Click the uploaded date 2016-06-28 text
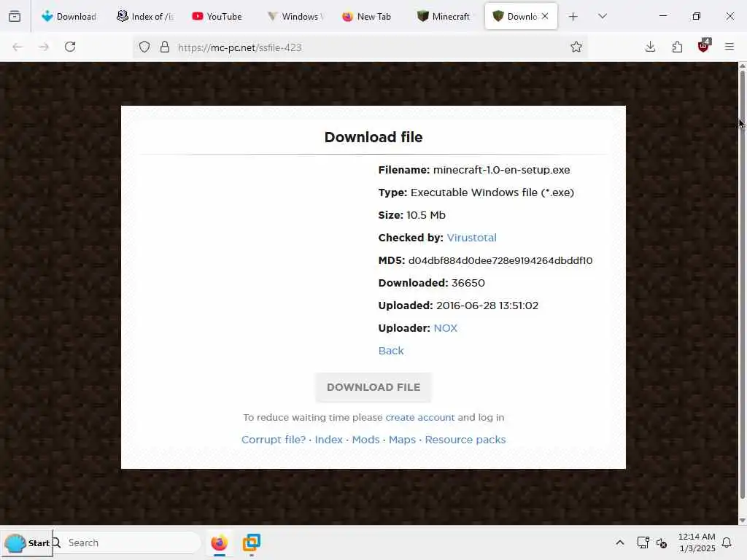This screenshot has width=747, height=560. pyautogui.click(x=487, y=306)
